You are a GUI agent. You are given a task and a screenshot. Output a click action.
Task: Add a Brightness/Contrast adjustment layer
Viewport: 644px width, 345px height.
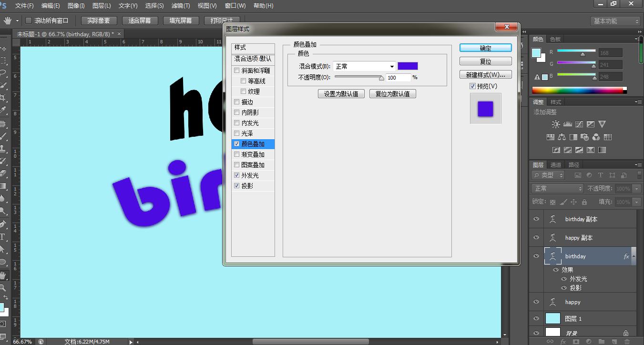pos(556,124)
